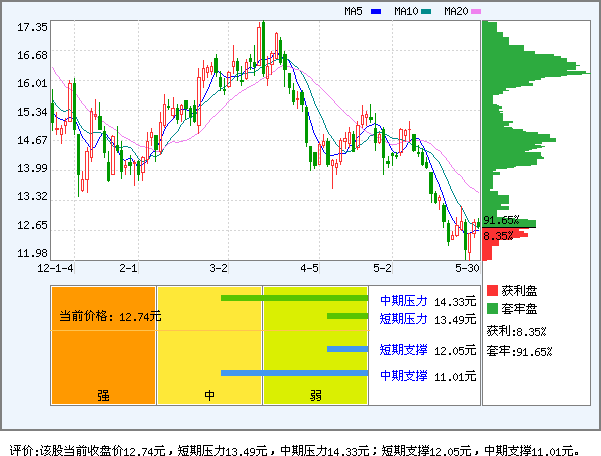
Task: Select the 12.05元 support value
Action: pyautogui.click(x=455, y=351)
